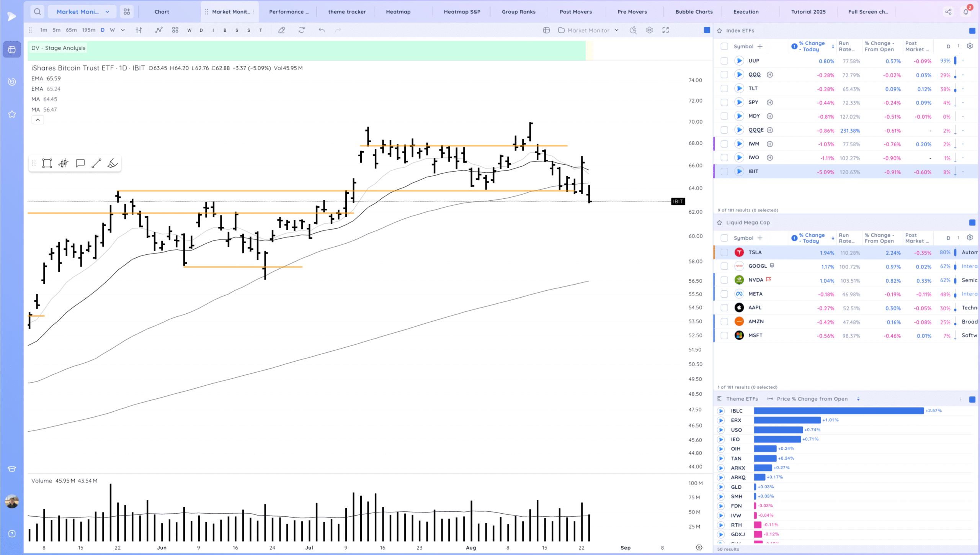The height and width of the screenshot is (555, 980).
Task: Collapse the indicator legend chevron
Action: 38,120
